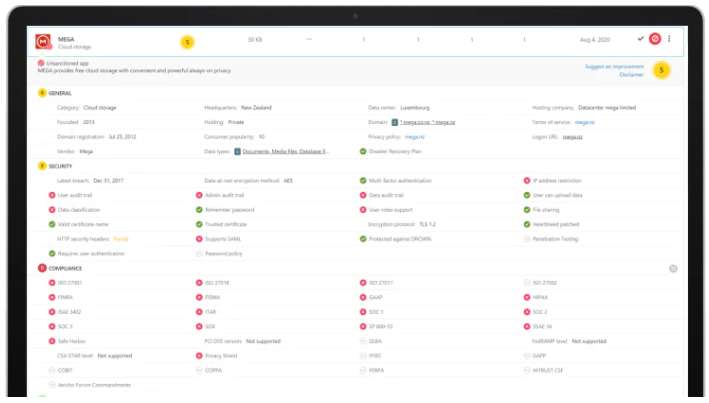Click the GENERAL section header

point(60,93)
